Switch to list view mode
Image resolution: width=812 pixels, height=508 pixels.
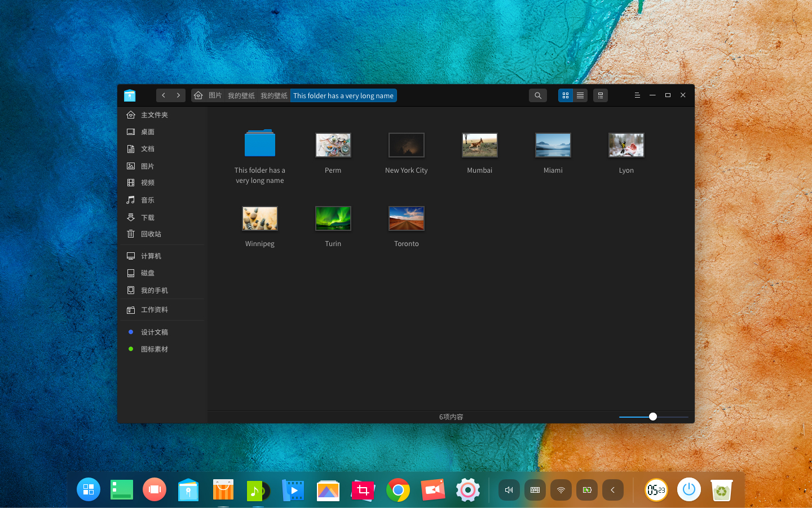click(x=580, y=95)
